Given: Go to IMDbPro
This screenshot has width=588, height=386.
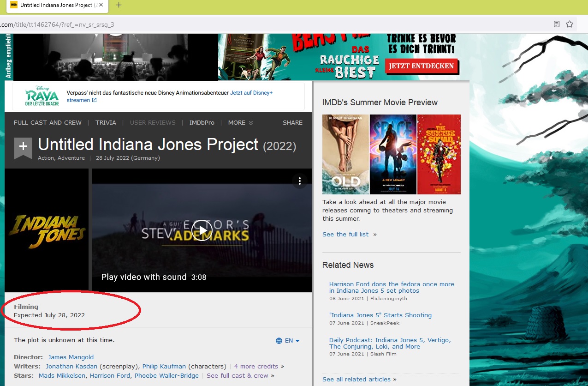Looking at the screenshot, I should (x=202, y=123).
